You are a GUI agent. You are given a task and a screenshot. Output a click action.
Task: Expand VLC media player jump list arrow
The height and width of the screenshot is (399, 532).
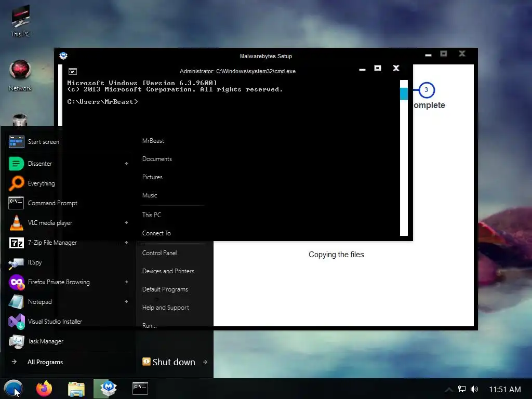(126, 223)
